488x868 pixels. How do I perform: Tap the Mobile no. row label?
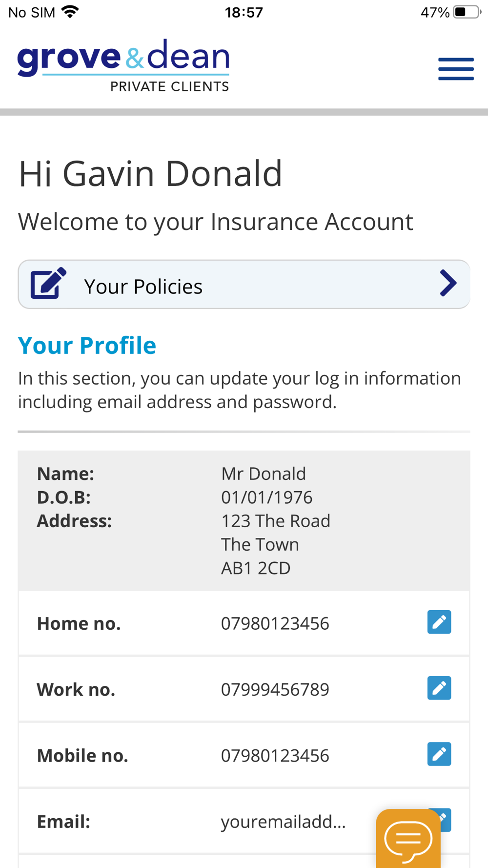point(82,756)
